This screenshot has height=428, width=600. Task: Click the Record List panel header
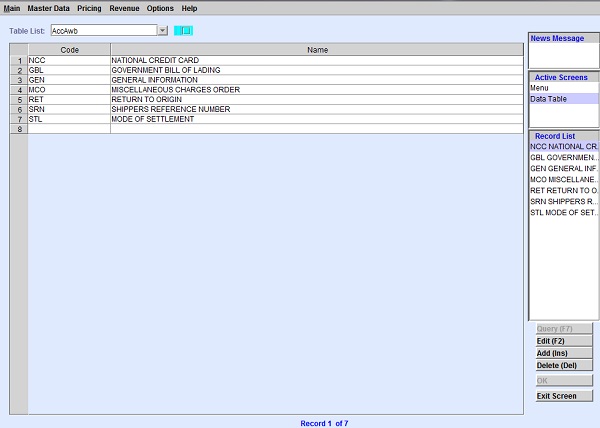pyautogui.click(x=564, y=136)
